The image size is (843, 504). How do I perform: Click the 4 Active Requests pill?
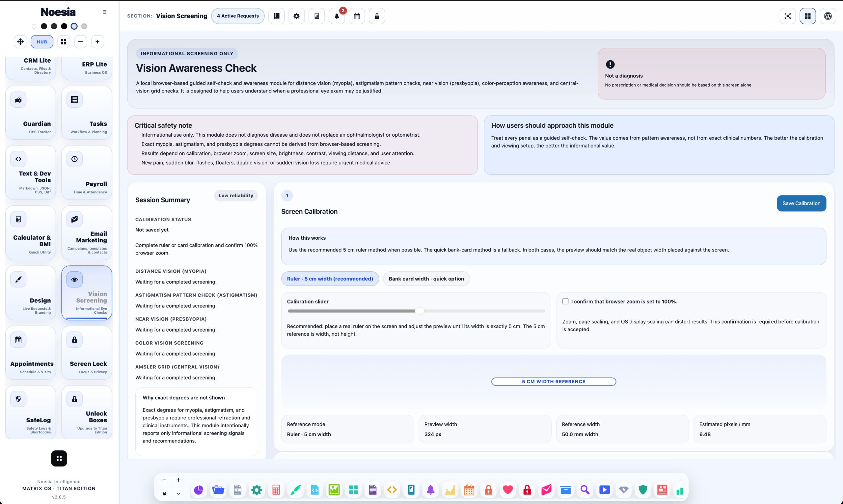(x=238, y=16)
